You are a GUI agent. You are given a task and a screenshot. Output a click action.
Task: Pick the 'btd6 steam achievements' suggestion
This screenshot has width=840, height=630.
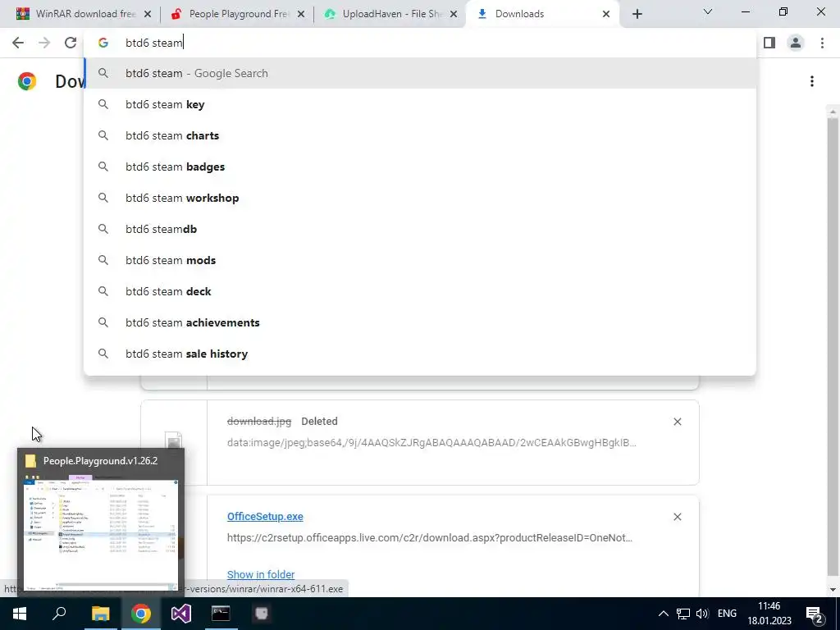(420, 322)
